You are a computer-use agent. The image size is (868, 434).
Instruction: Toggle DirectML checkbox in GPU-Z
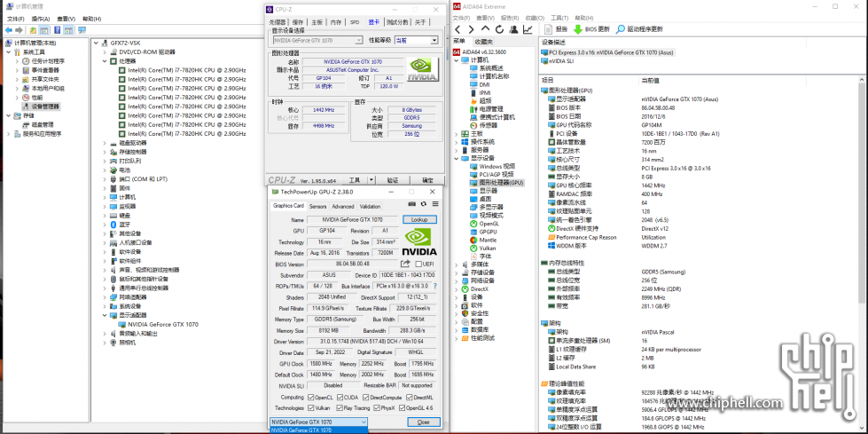(x=409, y=398)
